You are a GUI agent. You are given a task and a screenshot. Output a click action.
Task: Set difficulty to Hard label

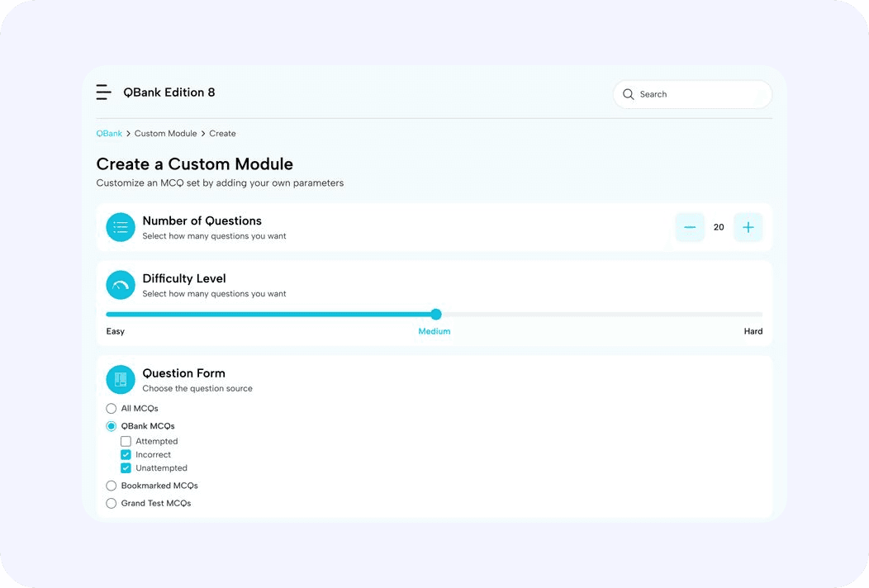click(x=753, y=331)
